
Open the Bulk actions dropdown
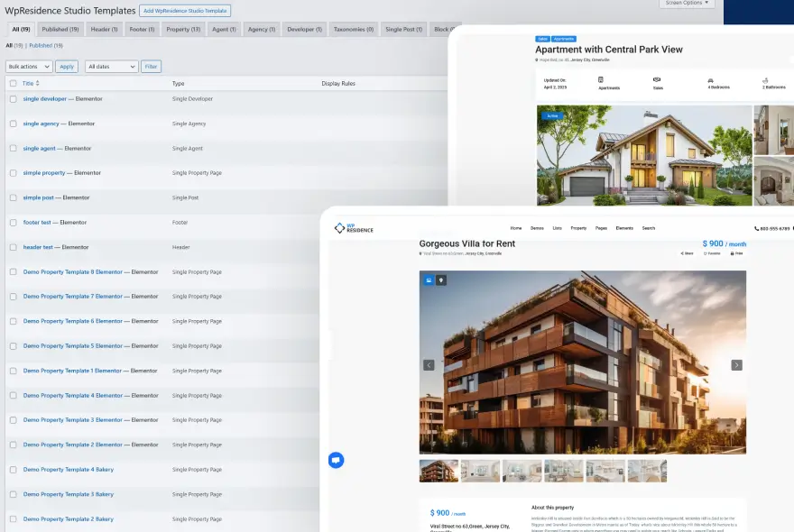[x=29, y=67]
